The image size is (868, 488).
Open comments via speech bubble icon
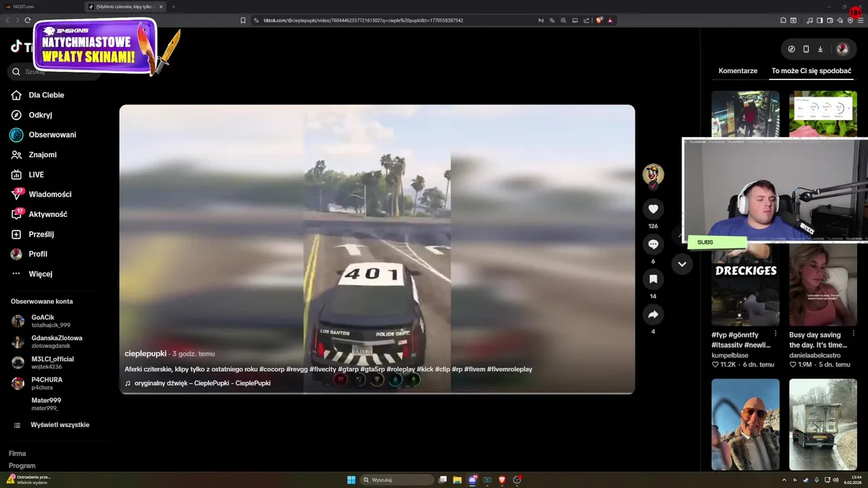(x=653, y=244)
